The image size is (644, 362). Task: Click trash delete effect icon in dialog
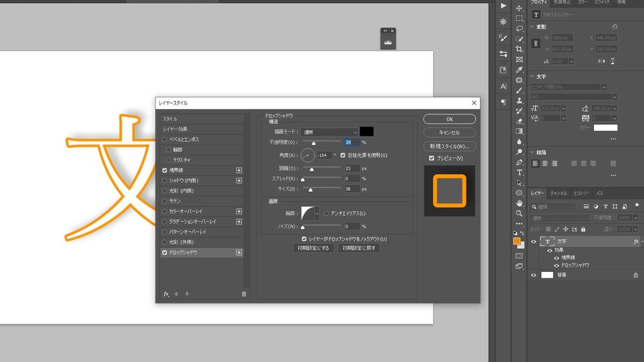click(244, 294)
